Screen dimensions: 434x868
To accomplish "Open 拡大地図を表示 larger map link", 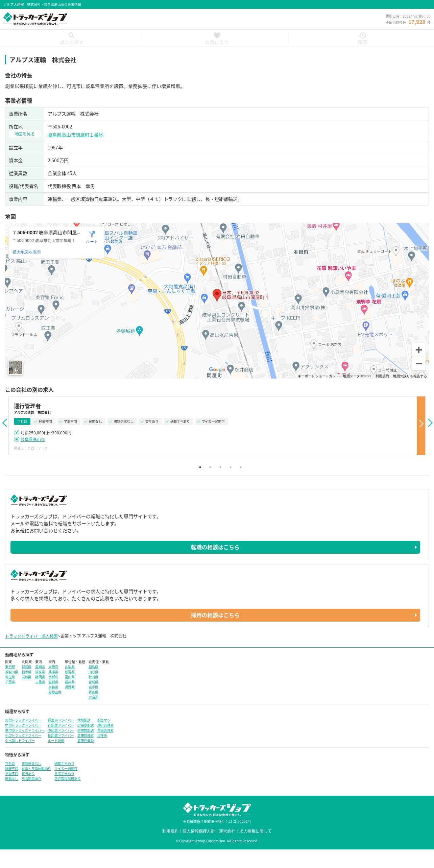I will [27, 252].
